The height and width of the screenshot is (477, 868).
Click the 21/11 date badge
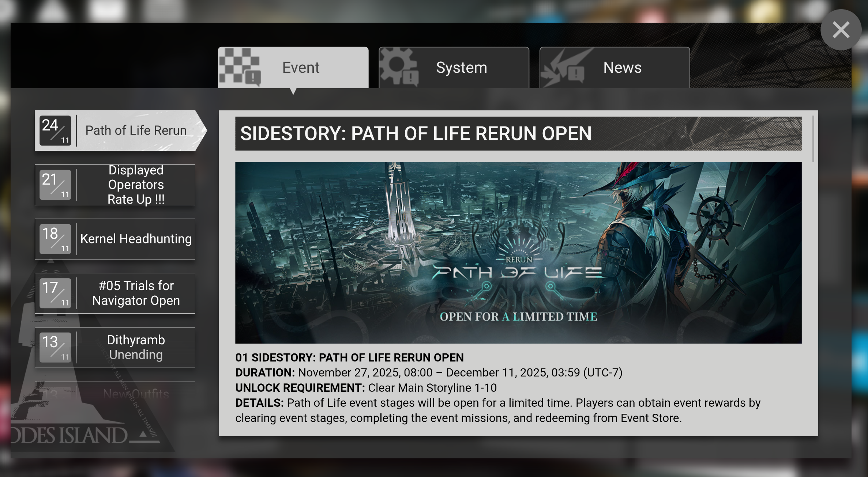(55, 185)
